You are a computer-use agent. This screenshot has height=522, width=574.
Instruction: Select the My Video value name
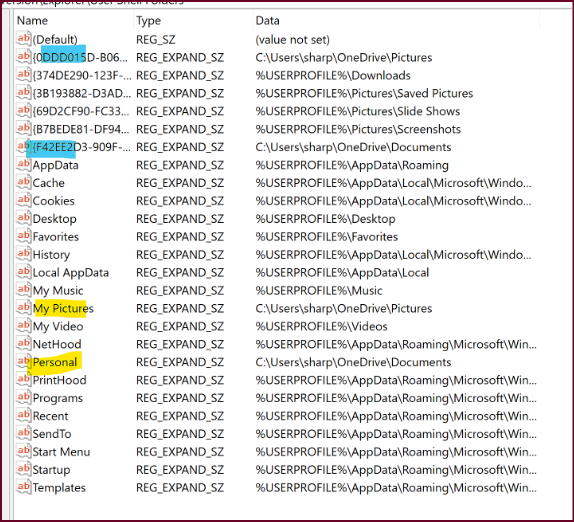(x=58, y=327)
